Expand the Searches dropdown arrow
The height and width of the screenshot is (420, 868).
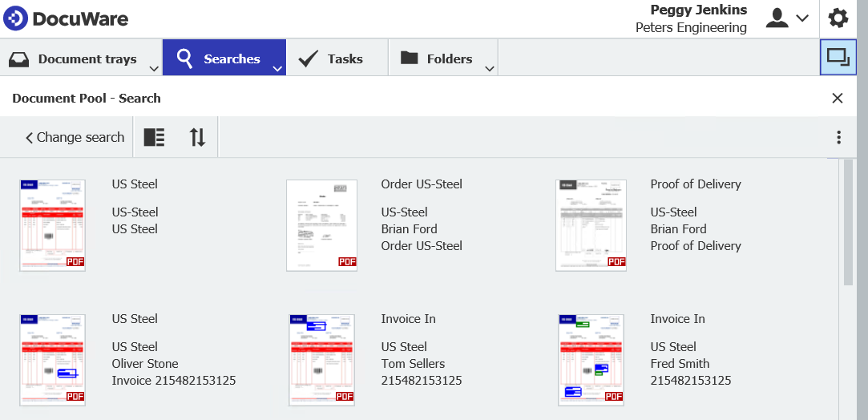pos(277,69)
